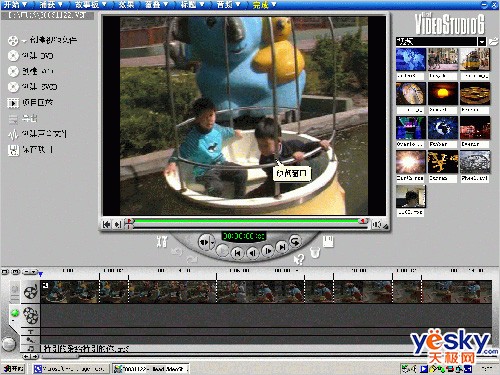Step forward with the Next Frame button
Viewport: 500px width, 375px height.
(268, 250)
